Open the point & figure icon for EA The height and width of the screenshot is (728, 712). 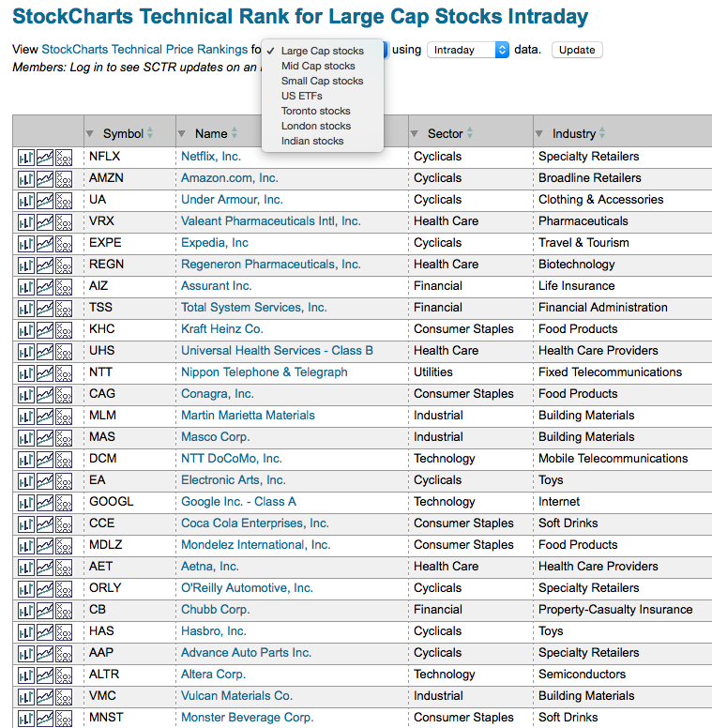coord(64,481)
